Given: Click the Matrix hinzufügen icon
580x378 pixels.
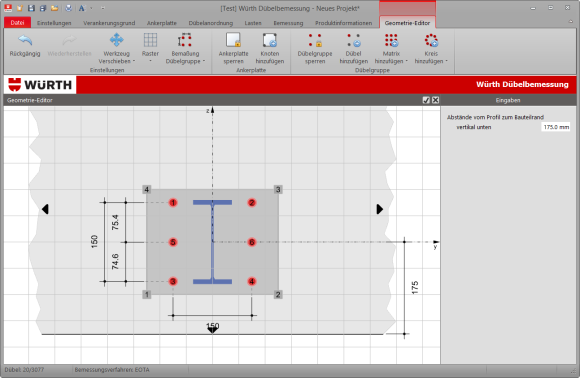Looking at the screenshot, I should point(391,40).
